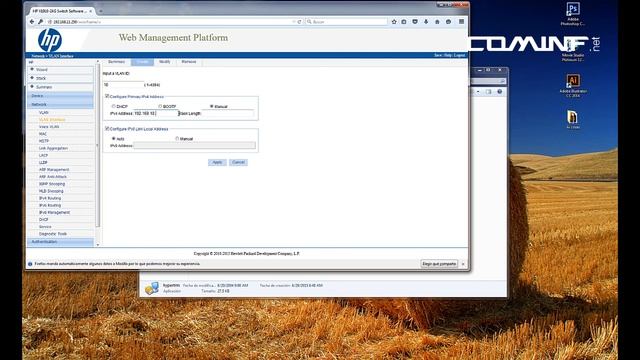Open Link Aggregation in the sidebar
640x360 pixels.
click(53, 148)
